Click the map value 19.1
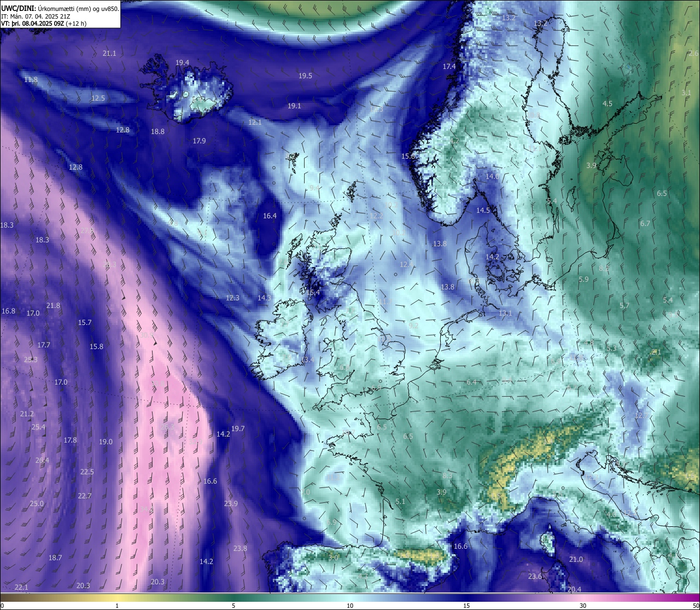The image size is (700, 610). pyautogui.click(x=294, y=106)
